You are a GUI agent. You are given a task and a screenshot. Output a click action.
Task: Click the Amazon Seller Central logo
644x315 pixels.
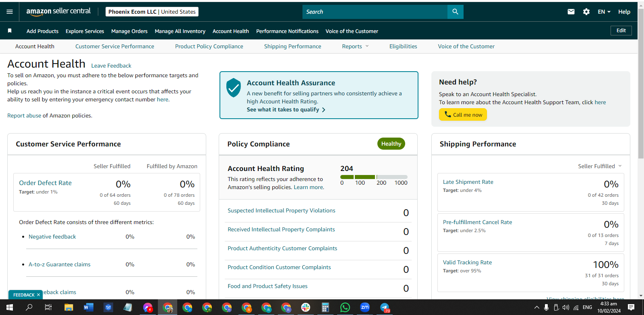pos(58,12)
